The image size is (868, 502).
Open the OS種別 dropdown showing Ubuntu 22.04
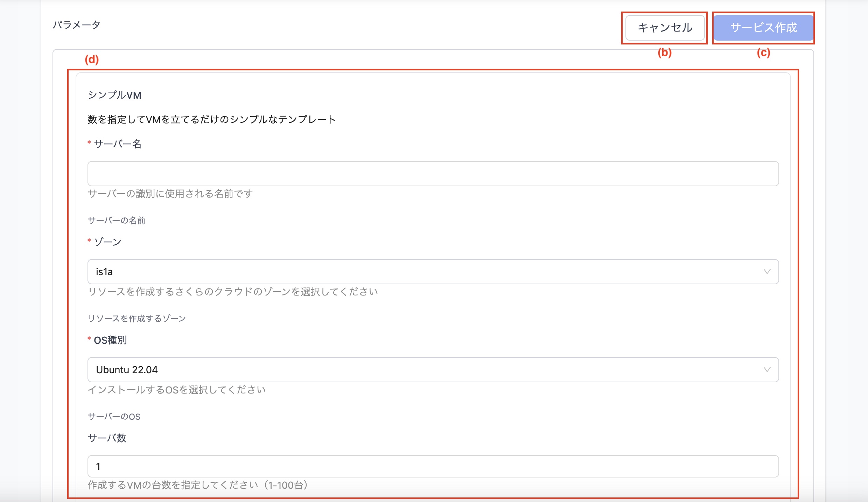pyautogui.click(x=433, y=370)
